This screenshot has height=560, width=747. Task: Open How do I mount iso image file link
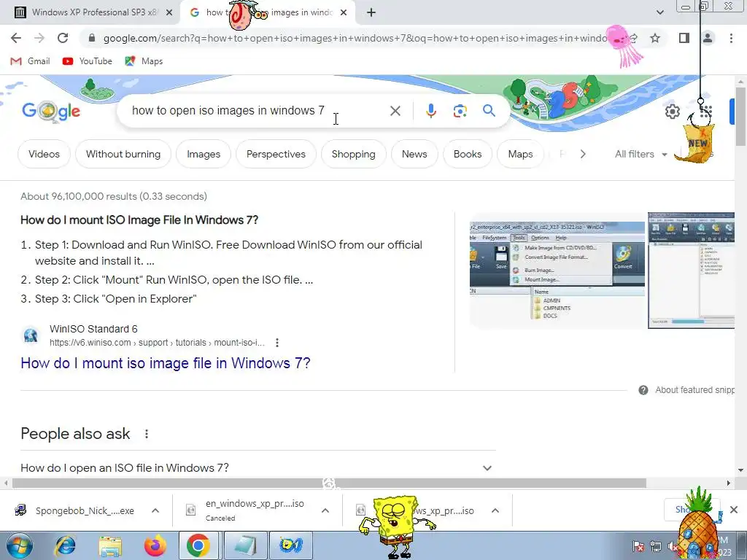click(166, 363)
